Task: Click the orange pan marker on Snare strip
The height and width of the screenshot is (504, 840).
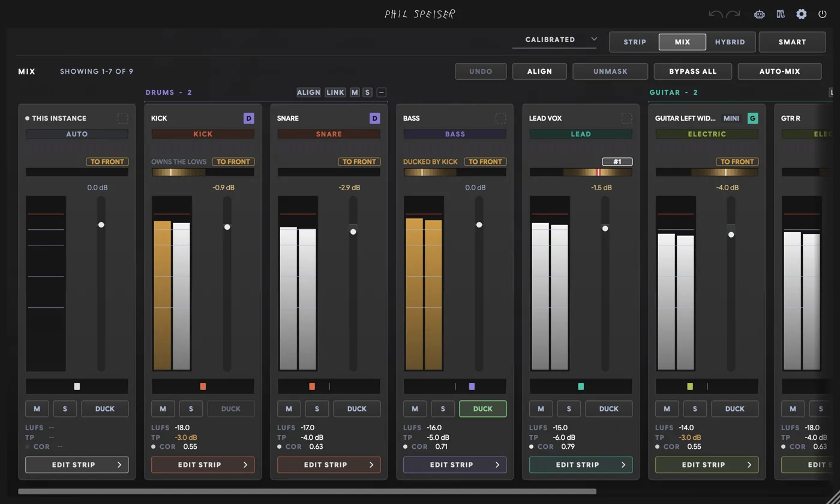Action: pyautogui.click(x=312, y=386)
